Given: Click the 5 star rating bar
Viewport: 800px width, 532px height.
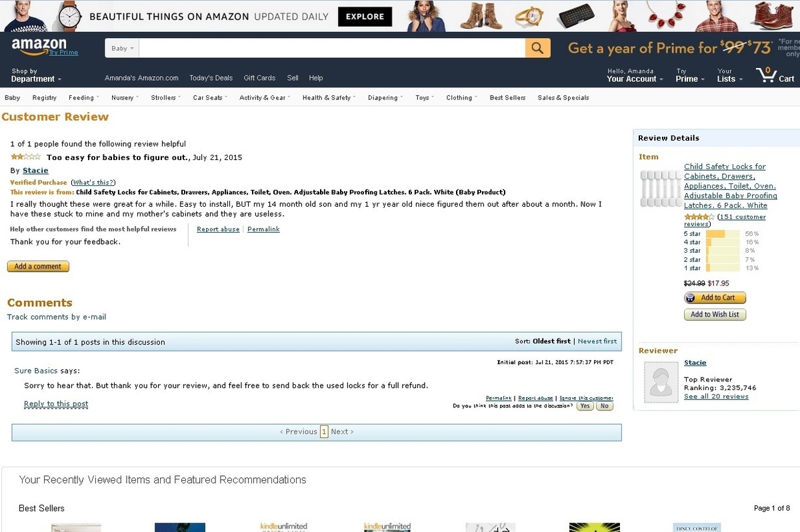Looking at the screenshot, I should pos(722,234).
